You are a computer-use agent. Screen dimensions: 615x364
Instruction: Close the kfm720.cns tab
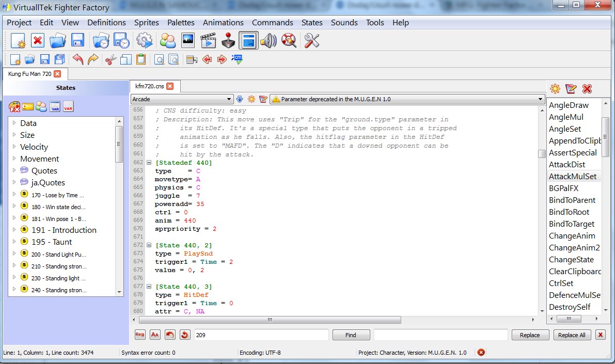tap(170, 86)
